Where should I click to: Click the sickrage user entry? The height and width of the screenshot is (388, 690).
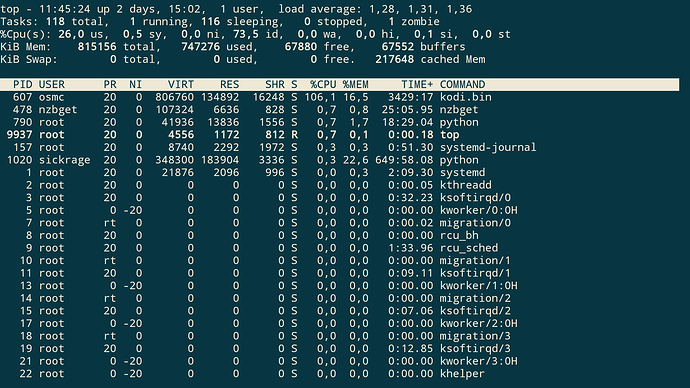tap(64, 160)
